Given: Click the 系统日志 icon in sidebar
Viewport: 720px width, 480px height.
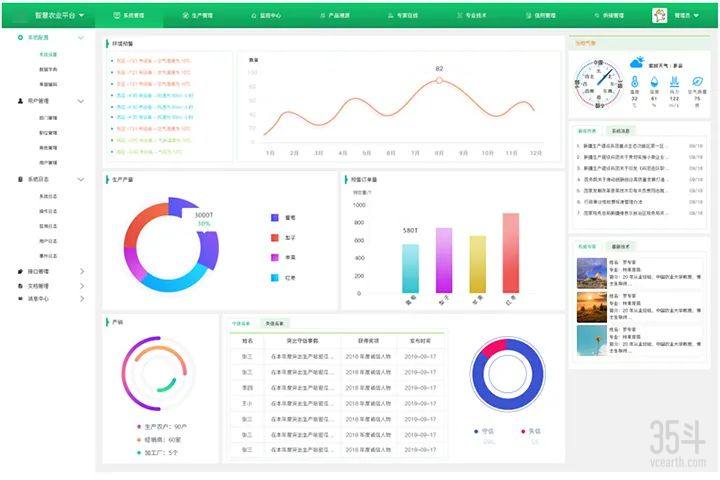Looking at the screenshot, I should [21, 179].
